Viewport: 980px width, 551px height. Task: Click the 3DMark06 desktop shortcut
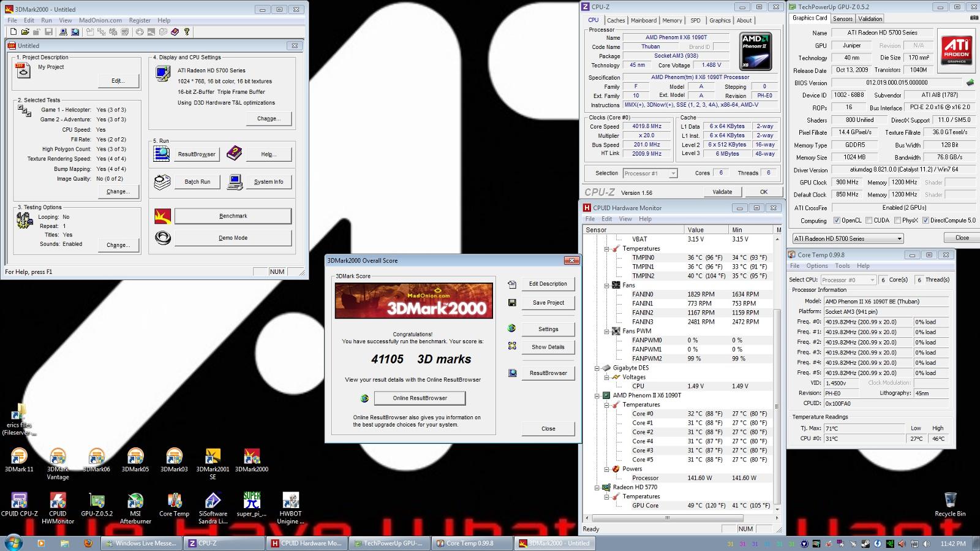96,460
